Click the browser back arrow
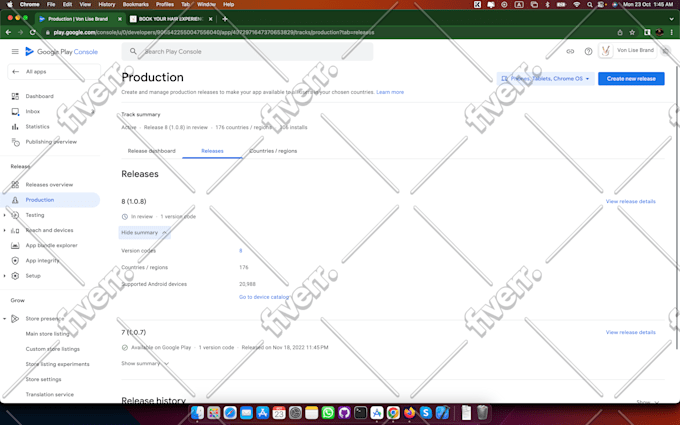The image size is (680, 425). click(8, 33)
